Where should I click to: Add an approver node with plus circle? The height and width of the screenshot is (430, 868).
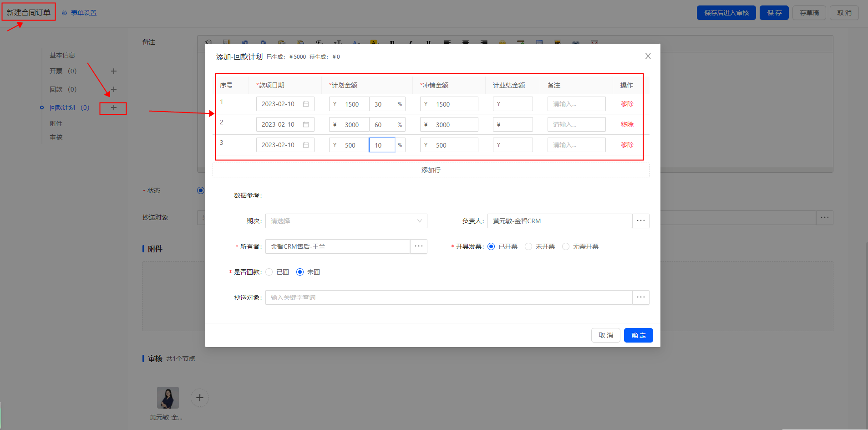[199, 398]
